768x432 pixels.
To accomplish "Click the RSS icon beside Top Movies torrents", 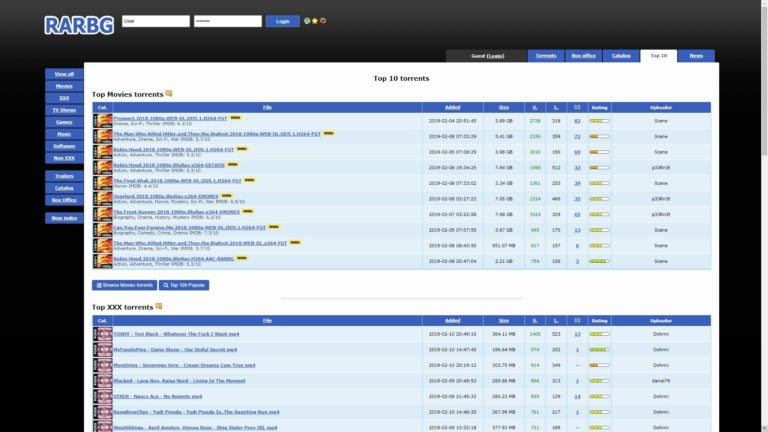I will (x=169, y=94).
